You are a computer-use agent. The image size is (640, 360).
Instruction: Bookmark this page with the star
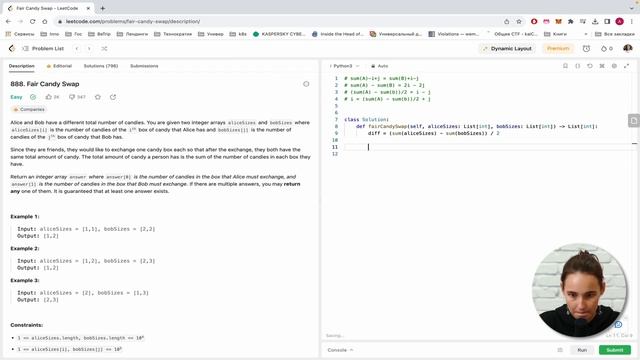(x=519, y=21)
